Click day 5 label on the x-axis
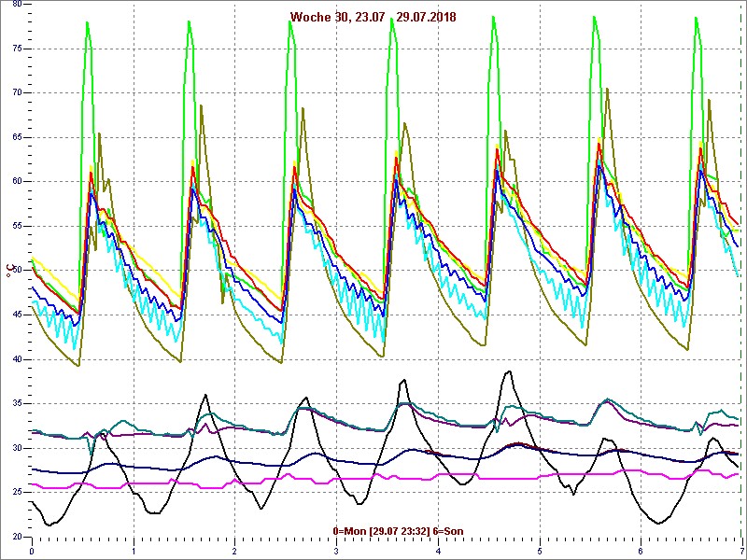The width and height of the screenshot is (747, 560). point(539,552)
